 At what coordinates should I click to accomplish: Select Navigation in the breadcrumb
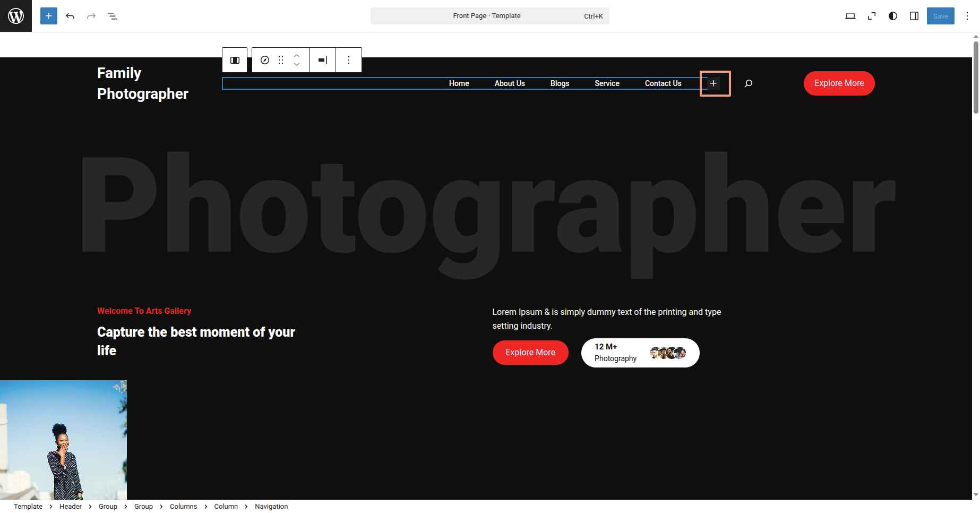tap(271, 507)
